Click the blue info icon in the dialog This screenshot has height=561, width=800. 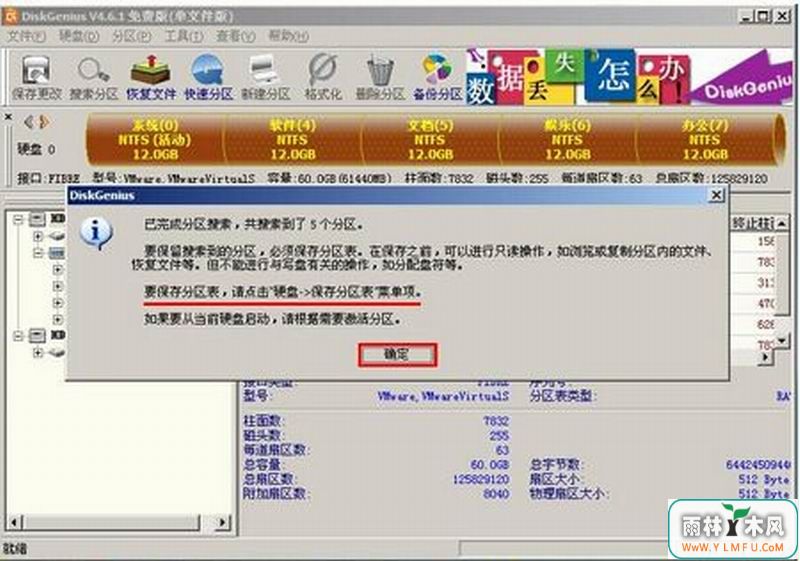tap(95, 233)
